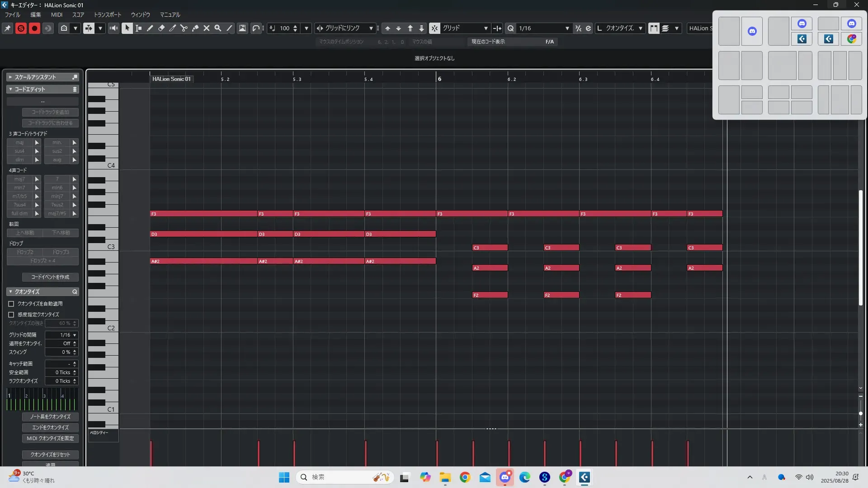868x488 pixels.
Task: Select the Split scissors tool
Action: click(x=184, y=28)
